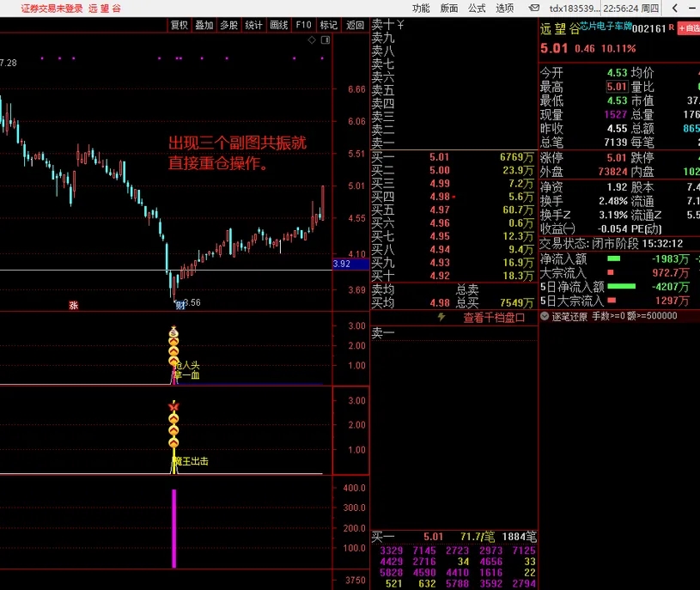Screen dimensions: 700x590
Task: Click the red R badge beside stock code 002161
Action: pos(672,28)
